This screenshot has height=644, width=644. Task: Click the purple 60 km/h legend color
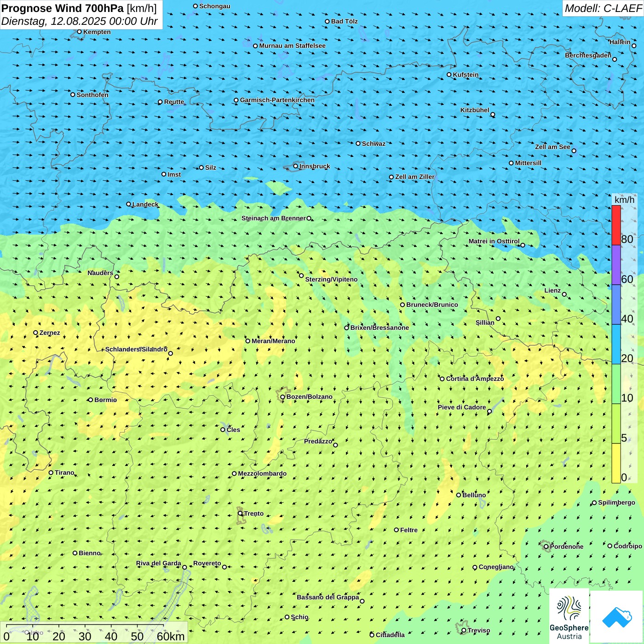pos(616,265)
